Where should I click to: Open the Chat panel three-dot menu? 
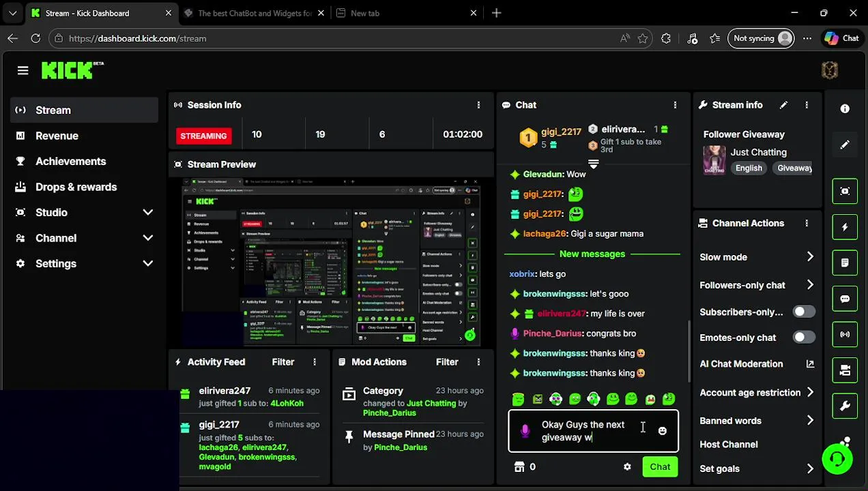pos(675,105)
